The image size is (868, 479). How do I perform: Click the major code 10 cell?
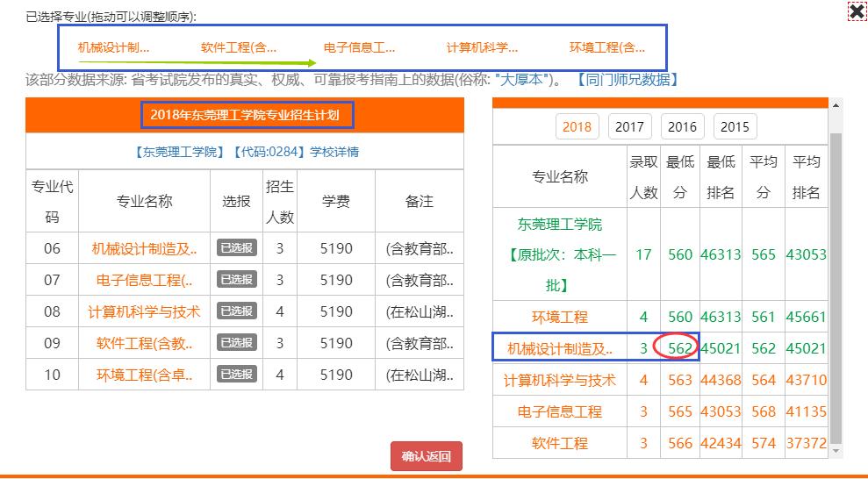pyautogui.click(x=52, y=375)
